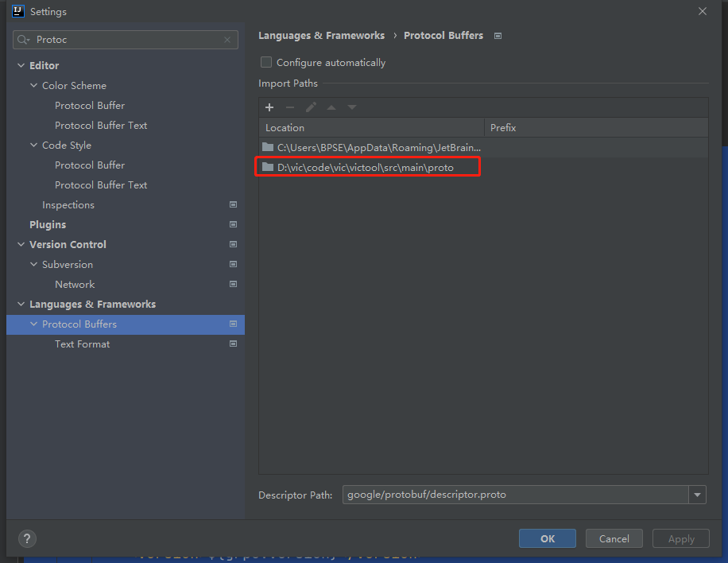This screenshot has height=563, width=728.
Task: Click the Remove import path minus icon
Action: pyautogui.click(x=290, y=108)
